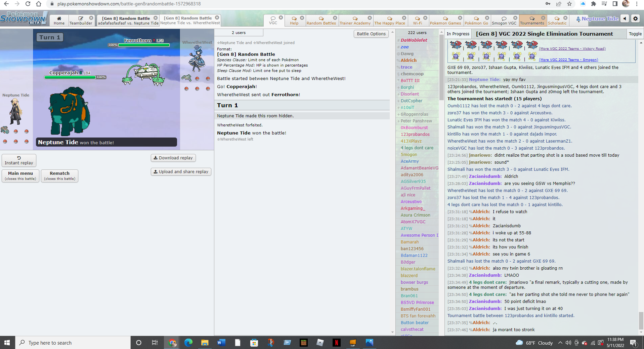Viewport: 644px width, 349px height.
Task: Close the VGC chat room tab
Action: 281,18
